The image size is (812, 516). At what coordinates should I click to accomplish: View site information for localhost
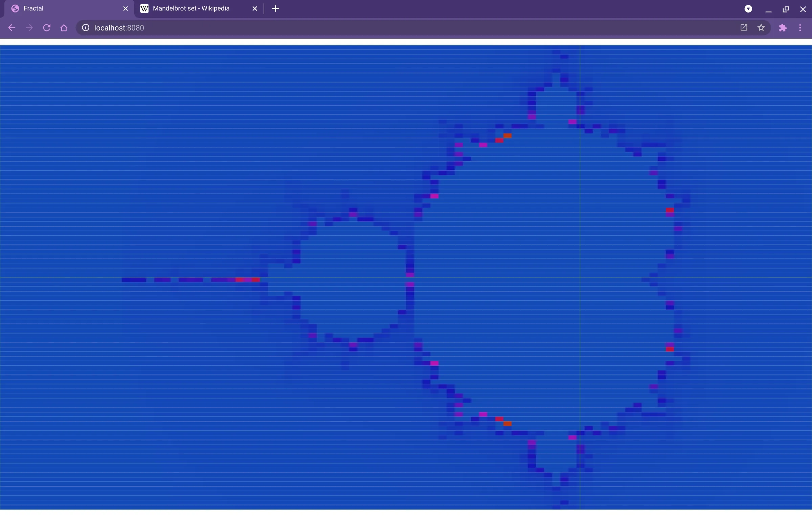86,28
